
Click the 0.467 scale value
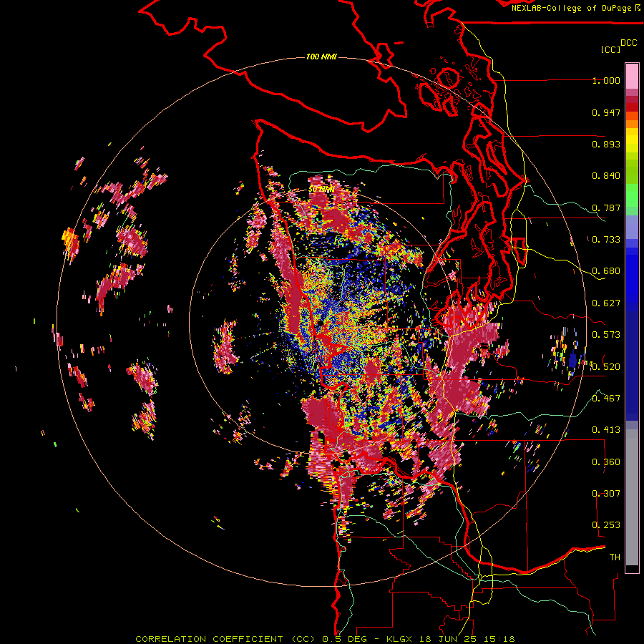pos(606,399)
